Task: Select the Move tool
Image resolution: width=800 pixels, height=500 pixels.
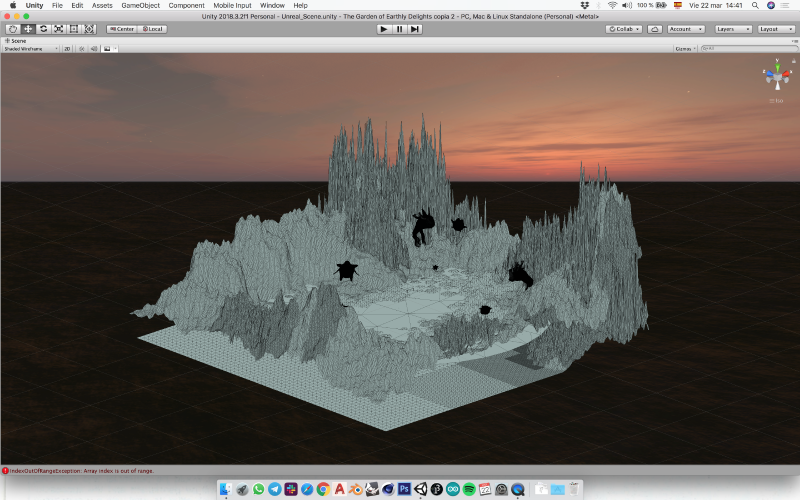Action: 28,28
